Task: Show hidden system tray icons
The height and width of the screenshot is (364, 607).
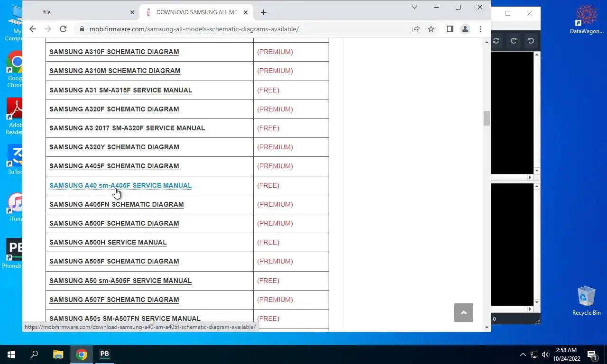Action: click(x=523, y=354)
